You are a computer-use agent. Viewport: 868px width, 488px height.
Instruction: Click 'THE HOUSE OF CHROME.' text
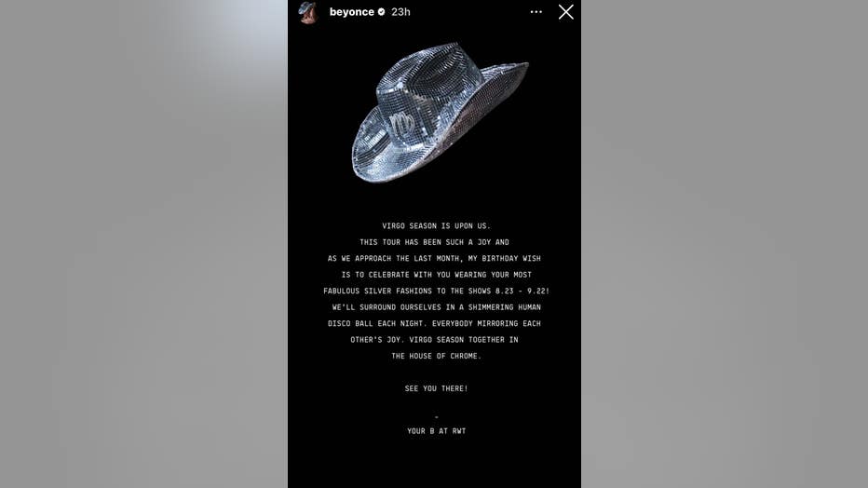coord(436,356)
